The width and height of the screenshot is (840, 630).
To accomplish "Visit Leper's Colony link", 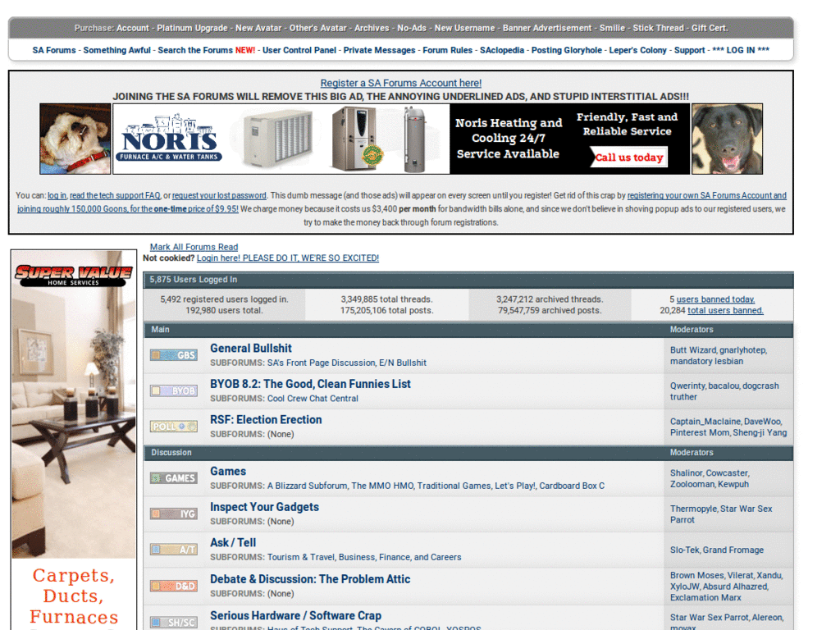I will [638, 50].
